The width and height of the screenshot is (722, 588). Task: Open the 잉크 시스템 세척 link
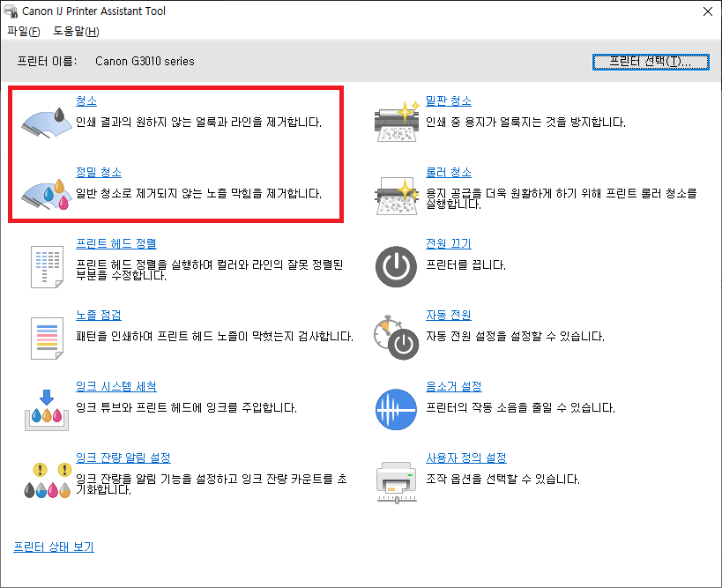click(116, 386)
